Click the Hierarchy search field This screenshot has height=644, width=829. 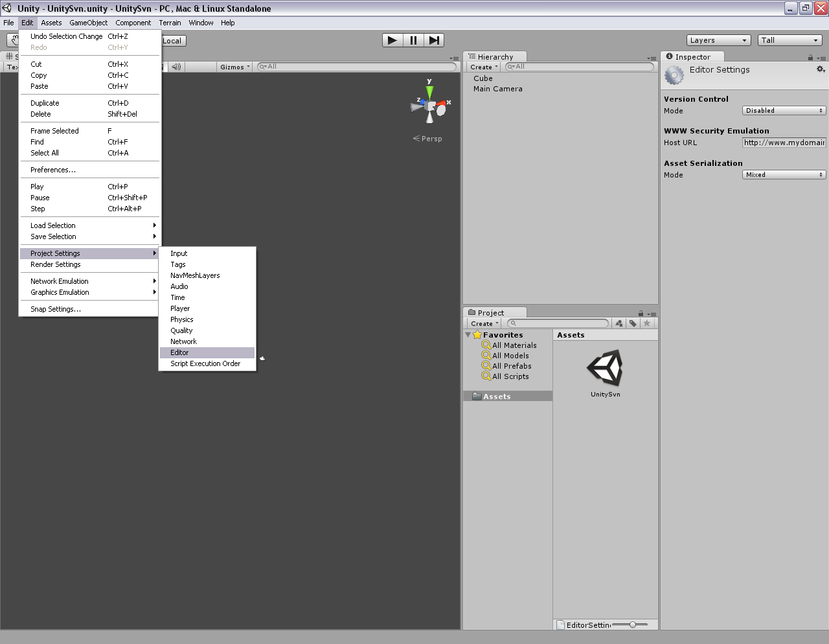pyautogui.click(x=579, y=67)
